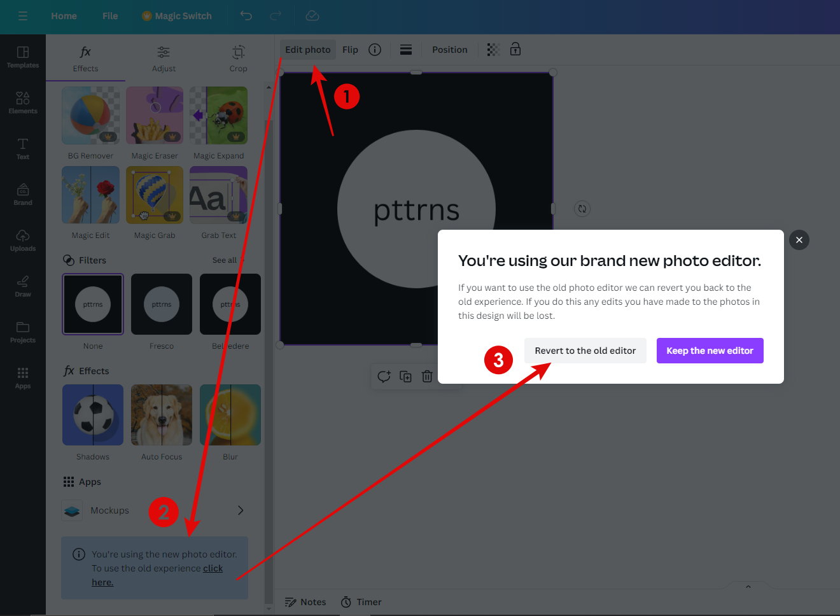Click the Redo arrow icon
840x616 pixels.
coord(276,16)
